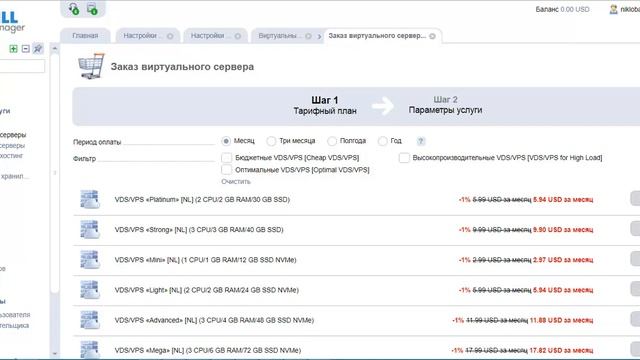Open the notifications document icon
640x360 pixels.
tap(92, 9)
